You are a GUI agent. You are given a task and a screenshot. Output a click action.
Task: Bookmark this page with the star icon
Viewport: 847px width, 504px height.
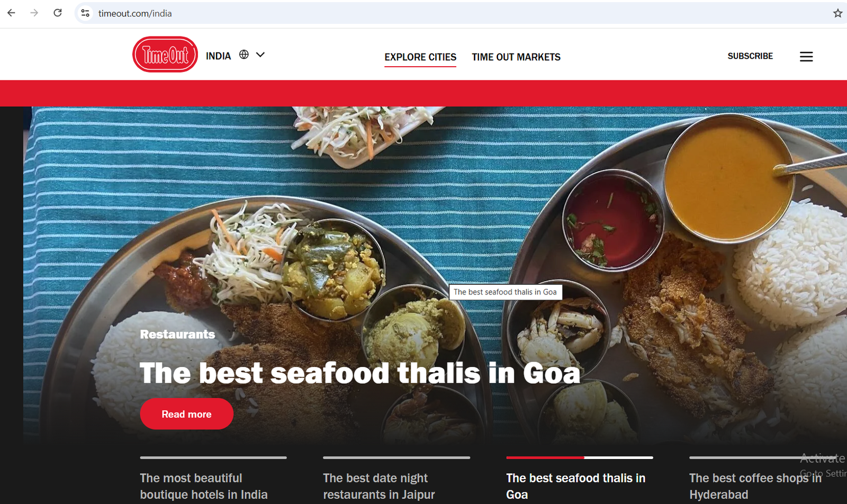pyautogui.click(x=837, y=13)
